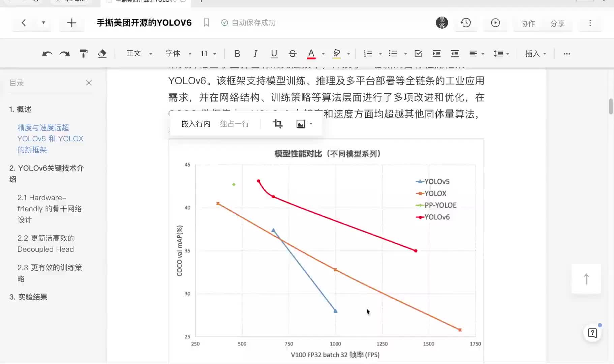Screen dimensions: 614x364
Task: Close the 目录 outline panel
Action: [89, 83]
